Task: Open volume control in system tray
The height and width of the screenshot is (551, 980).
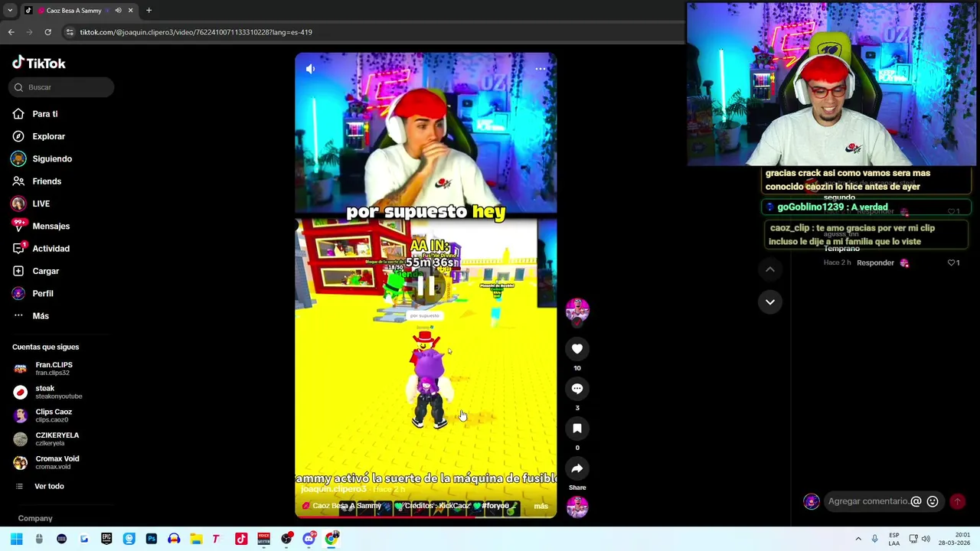Action: 926,540
